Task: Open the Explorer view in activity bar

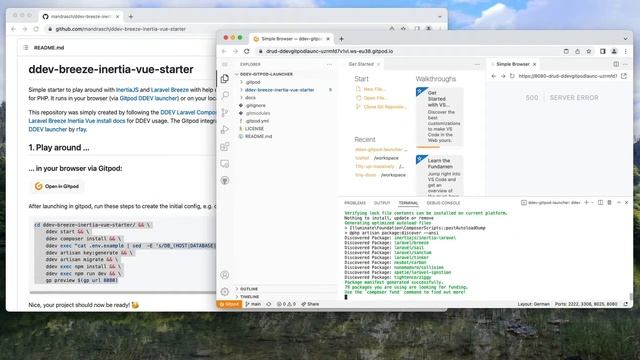Action: [225, 79]
